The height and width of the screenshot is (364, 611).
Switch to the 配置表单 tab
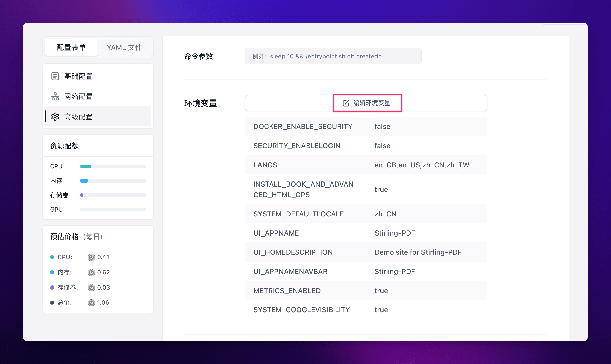pos(71,47)
